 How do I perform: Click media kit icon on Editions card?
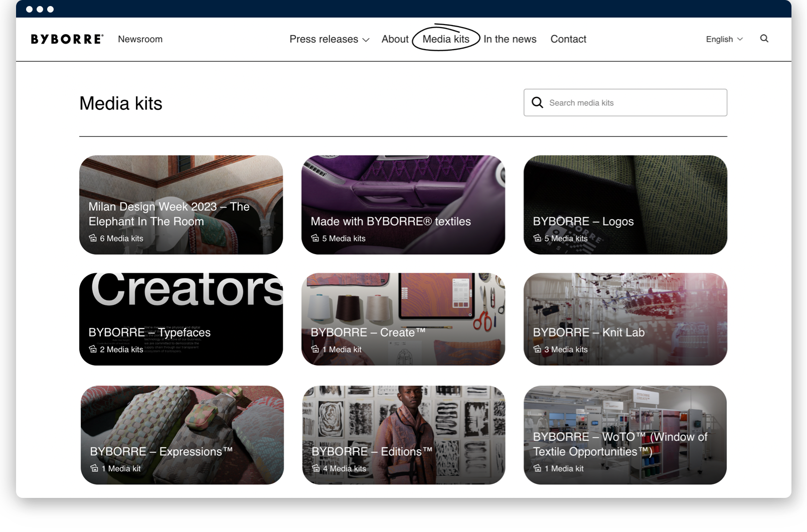pyautogui.click(x=316, y=468)
